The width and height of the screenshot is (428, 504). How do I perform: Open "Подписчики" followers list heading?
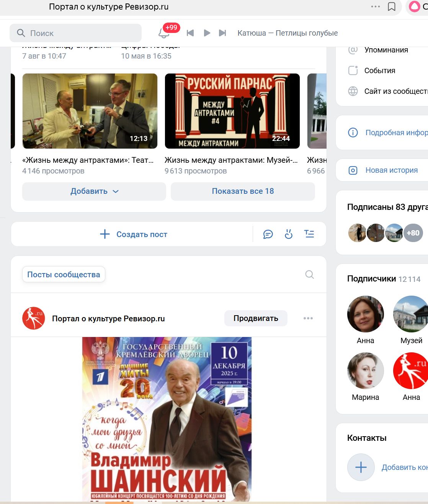click(371, 279)
